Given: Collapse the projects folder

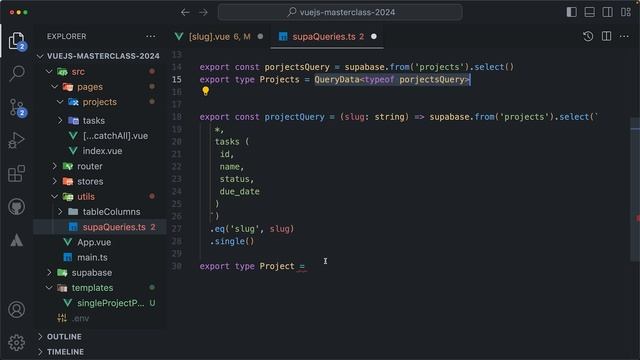Looking at the screenshot, I should pyautogui.click(x=60, y=102).
